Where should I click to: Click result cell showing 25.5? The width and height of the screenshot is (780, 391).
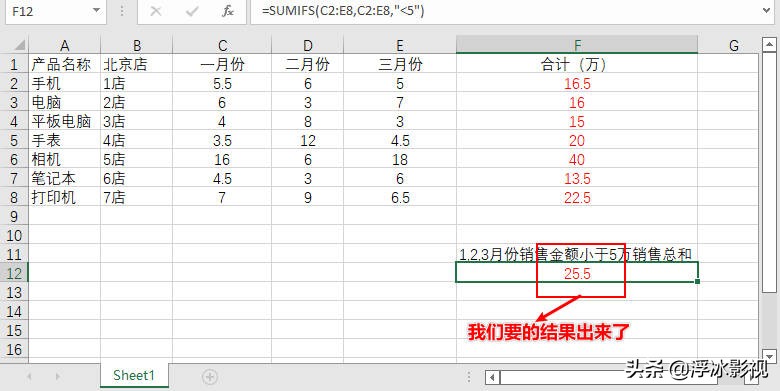coord(577,273)
